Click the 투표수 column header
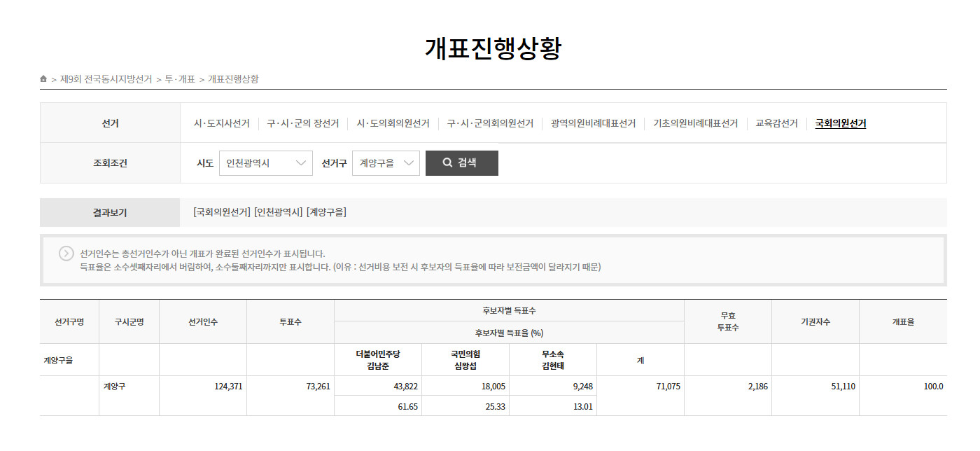The height and width of the screenshot is (451, 980). 290,321
